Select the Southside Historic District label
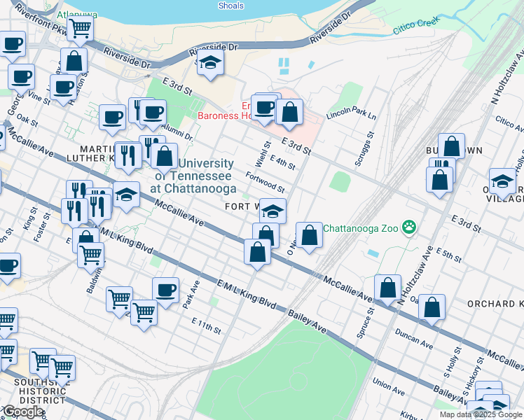This screenshot has width=524, height=420. coord(42,391)
